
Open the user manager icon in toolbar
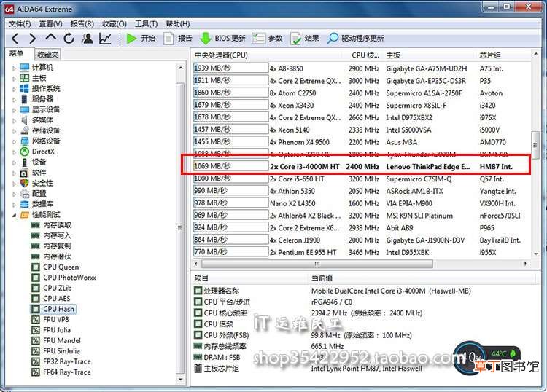tap(87, 39)
